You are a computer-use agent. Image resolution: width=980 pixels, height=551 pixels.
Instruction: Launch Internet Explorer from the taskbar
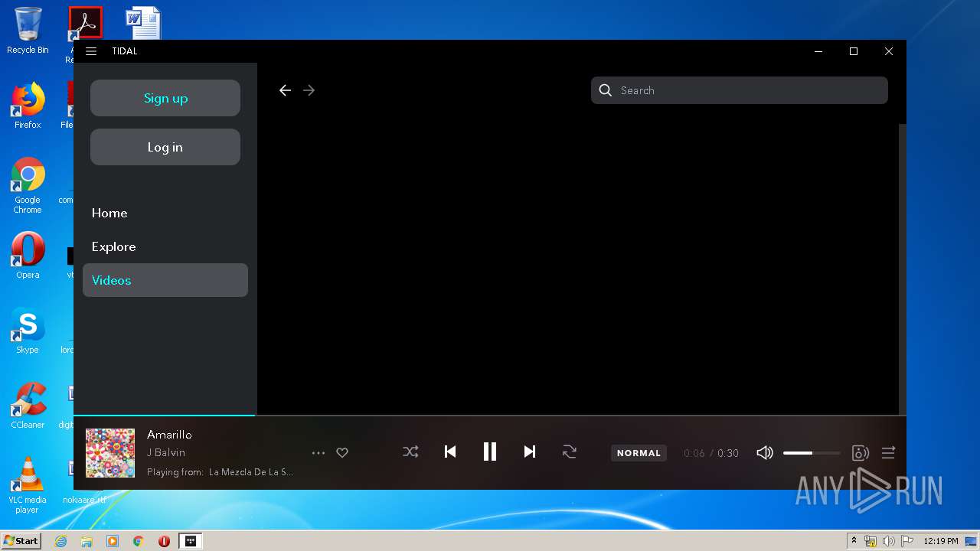pos(60,541)
